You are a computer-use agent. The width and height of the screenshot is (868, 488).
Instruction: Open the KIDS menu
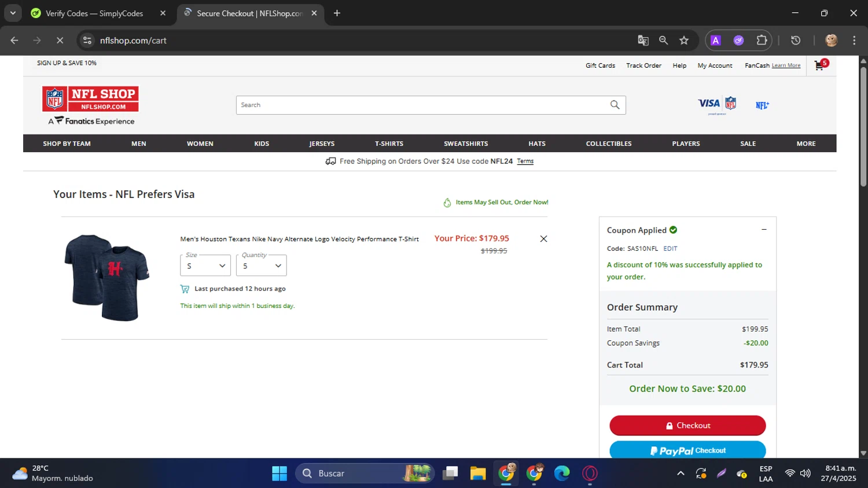262,144
